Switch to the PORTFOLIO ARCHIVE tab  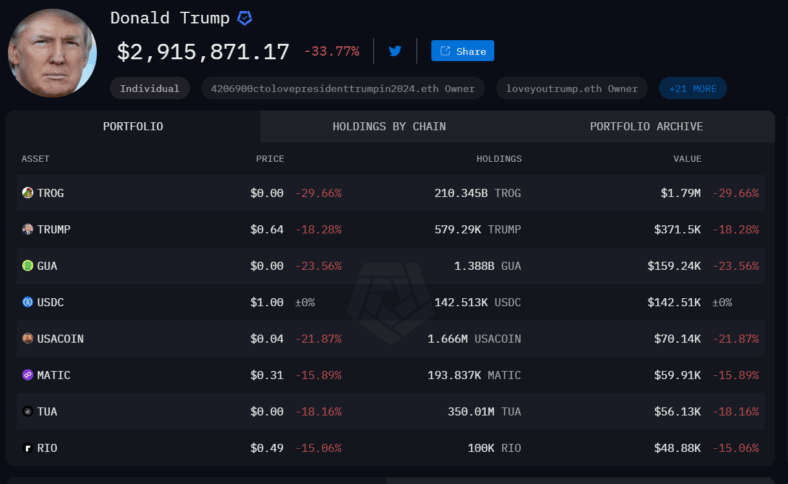646,127
